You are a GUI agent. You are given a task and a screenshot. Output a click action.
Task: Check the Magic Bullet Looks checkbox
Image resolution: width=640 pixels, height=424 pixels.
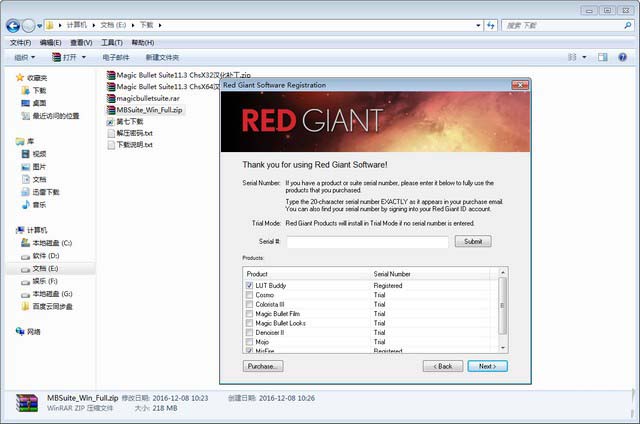[249, 323]
